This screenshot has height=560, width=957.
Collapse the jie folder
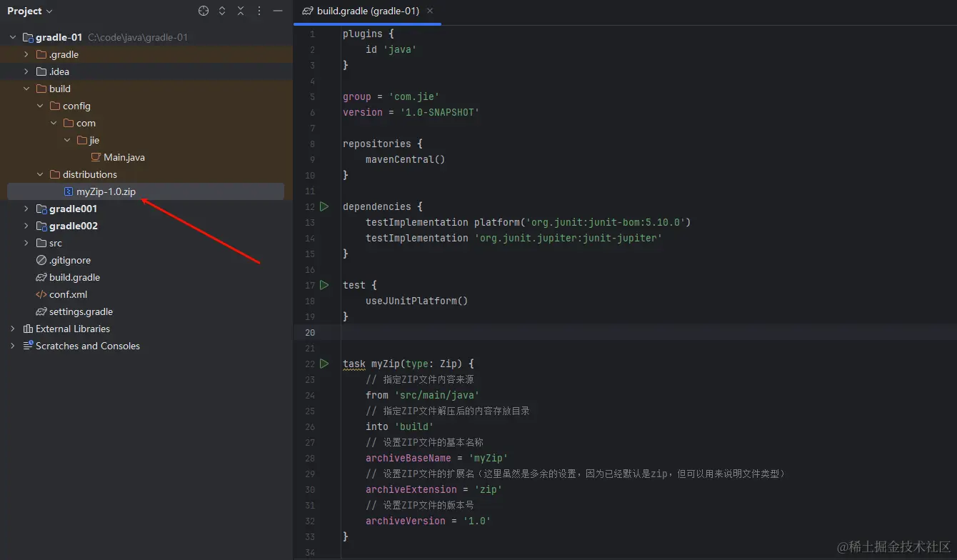click(x=67, y=140)
